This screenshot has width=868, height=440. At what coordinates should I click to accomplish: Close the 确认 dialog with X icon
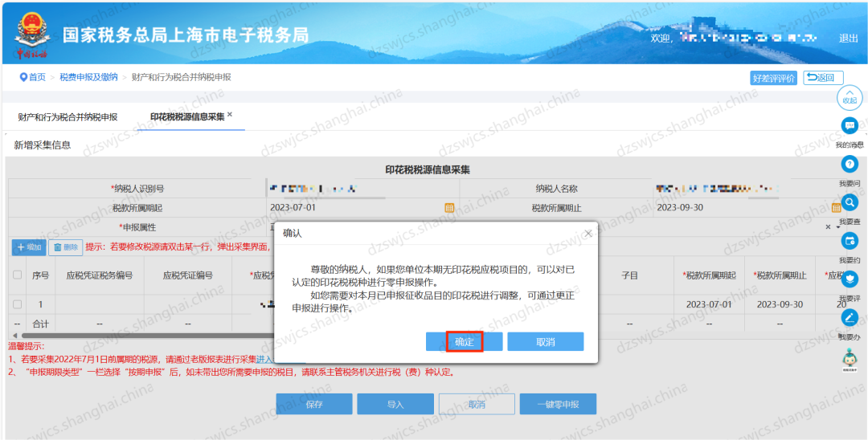pyautogui.click(x=588, y=234)
